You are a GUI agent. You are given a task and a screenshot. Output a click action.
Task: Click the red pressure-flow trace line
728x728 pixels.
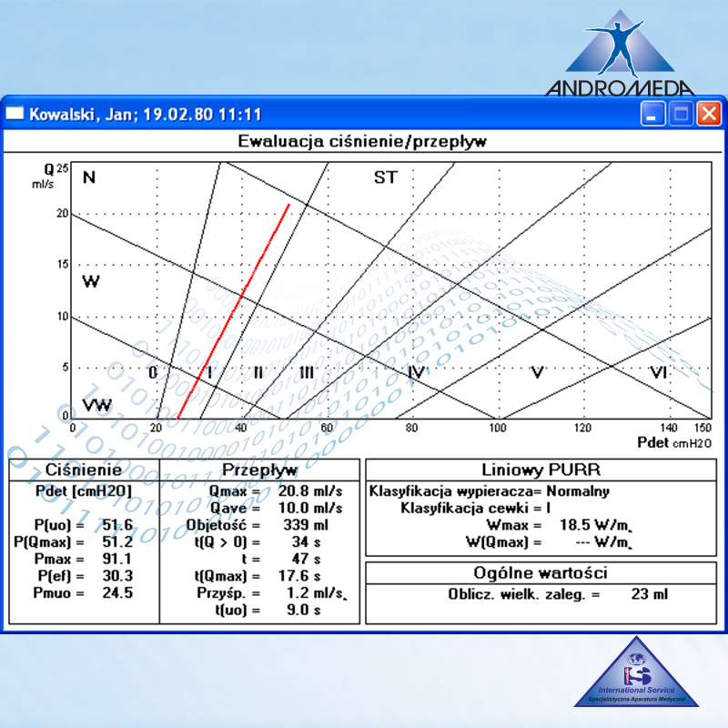[x=237, y=309]
